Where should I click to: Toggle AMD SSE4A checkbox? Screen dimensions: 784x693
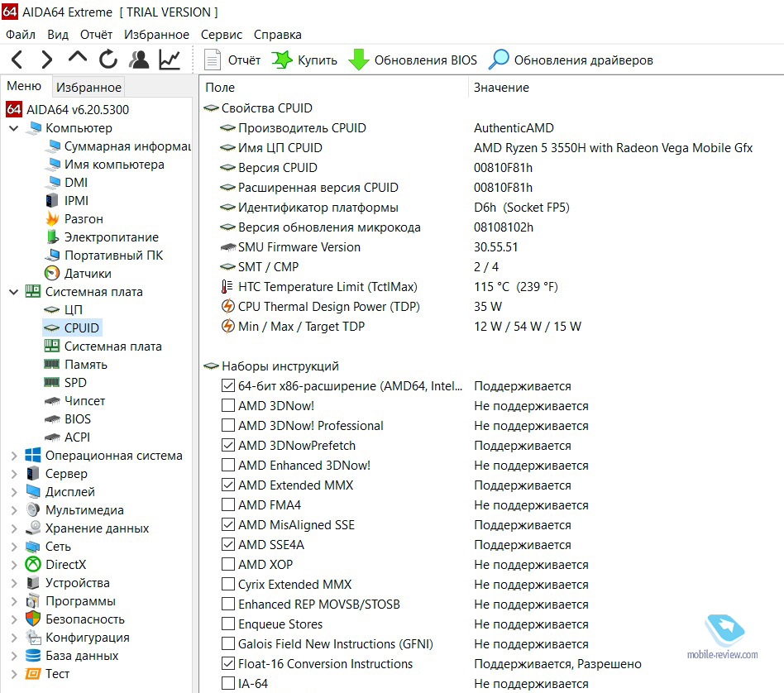tap(228, 544)
